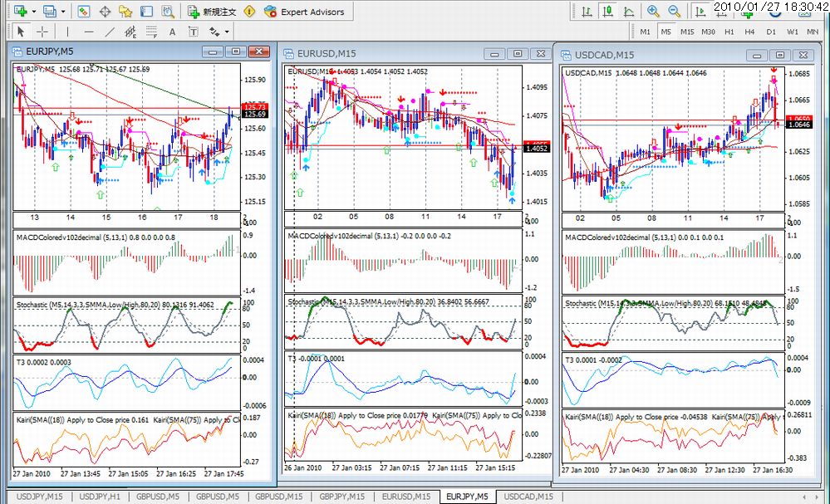Select the Horizontal Line drawing tool
The height and width of the screenshot is (504, 830).
coord(89,32)
